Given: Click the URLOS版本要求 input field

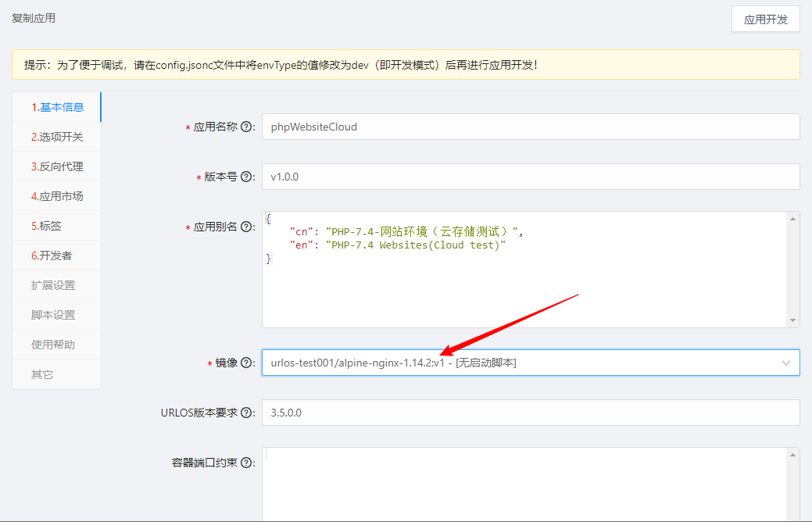Looking at the screenshot, I should click(x=530, y=413).
